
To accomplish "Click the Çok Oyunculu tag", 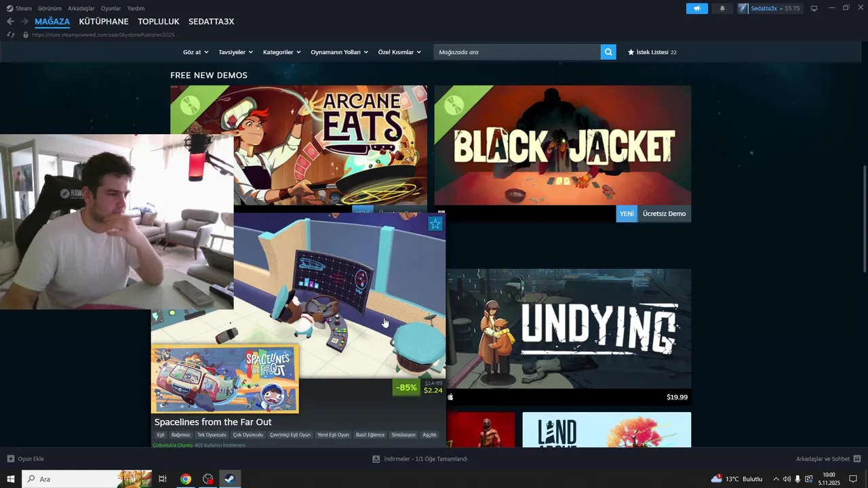I will [x=248, y=435].
